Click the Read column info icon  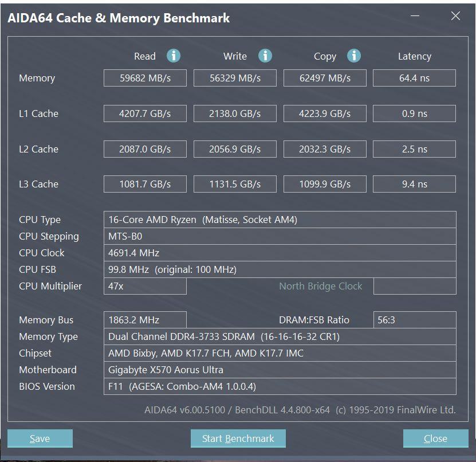coord(174,56)
